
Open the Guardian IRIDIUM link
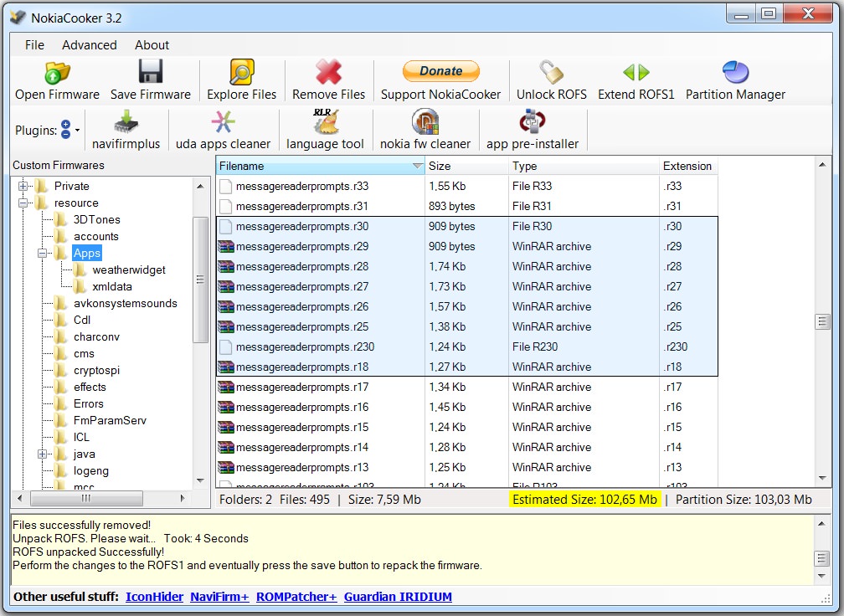click(398, 597)
